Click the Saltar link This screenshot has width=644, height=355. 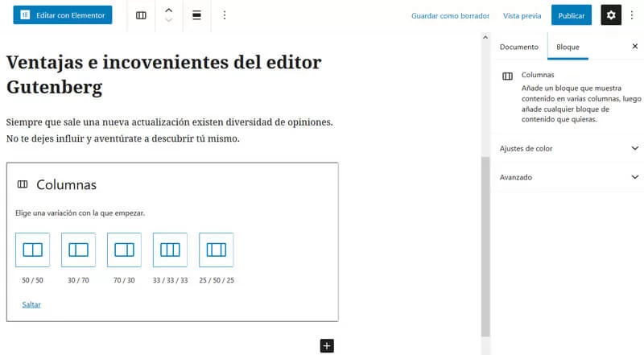[31, 304]
